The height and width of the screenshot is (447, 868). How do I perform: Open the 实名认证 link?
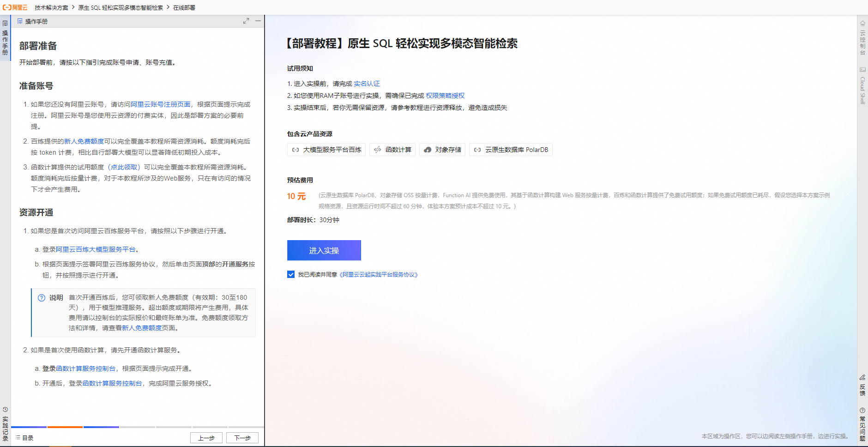pyautogui.click(x=367, y=84)
